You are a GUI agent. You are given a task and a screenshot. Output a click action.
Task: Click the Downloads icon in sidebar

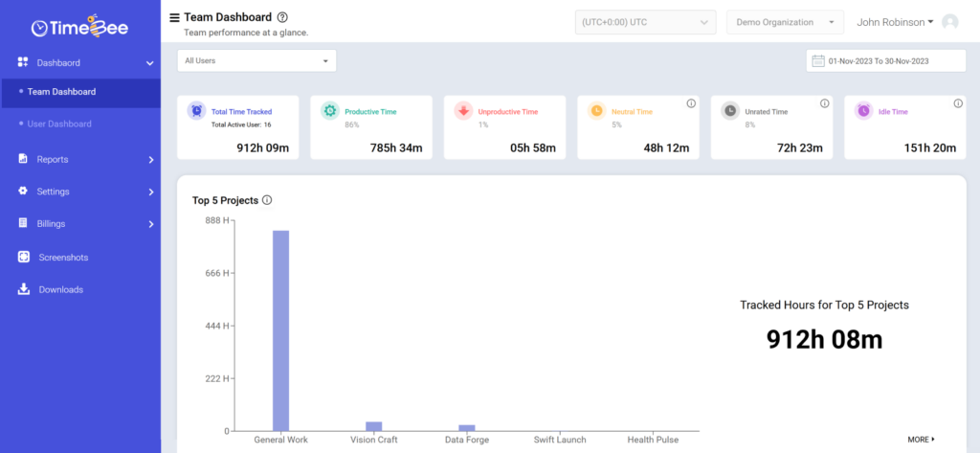coord(24,289)
